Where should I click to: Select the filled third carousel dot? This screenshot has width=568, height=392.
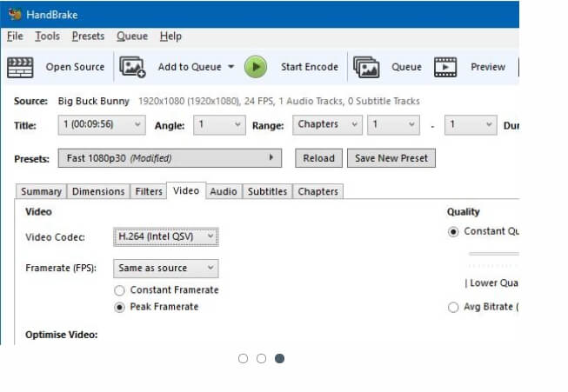[x=279, y=358]
